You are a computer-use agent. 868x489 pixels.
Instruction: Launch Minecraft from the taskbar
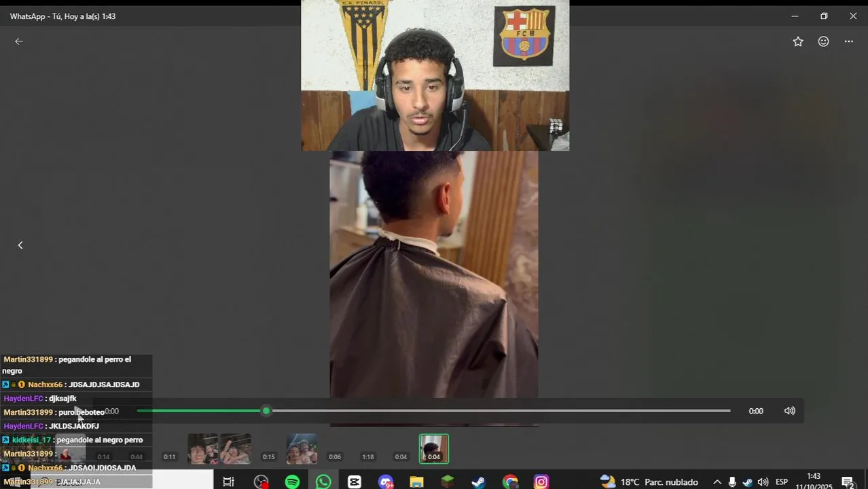click(x=448, y=482)
